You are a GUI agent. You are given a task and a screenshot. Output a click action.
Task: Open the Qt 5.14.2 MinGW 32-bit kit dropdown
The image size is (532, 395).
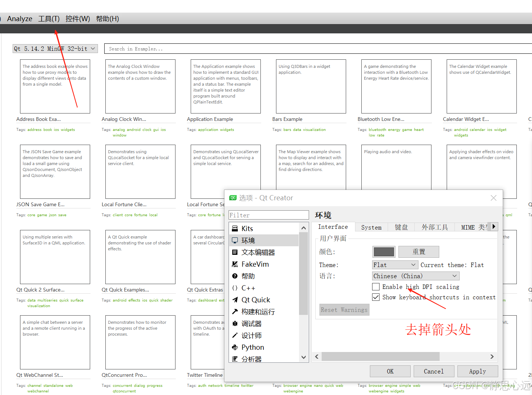tap(55, 49)
